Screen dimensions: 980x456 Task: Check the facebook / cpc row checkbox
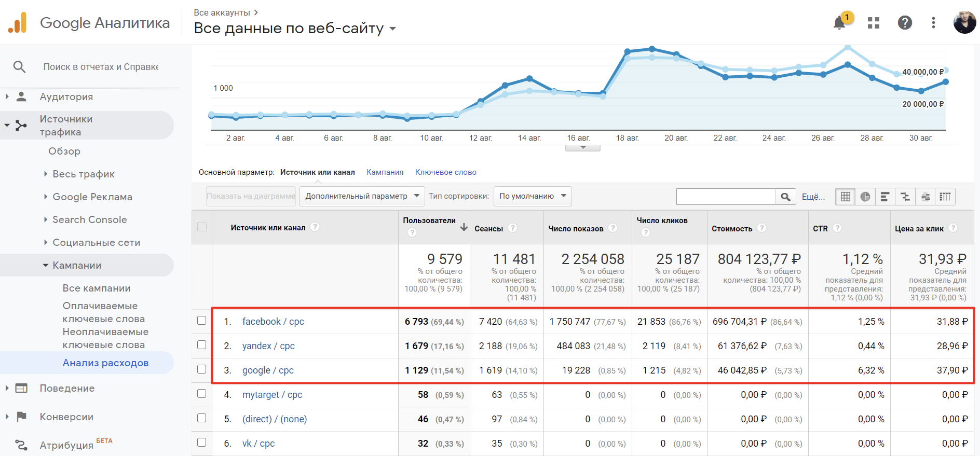[x=202, y=321]
